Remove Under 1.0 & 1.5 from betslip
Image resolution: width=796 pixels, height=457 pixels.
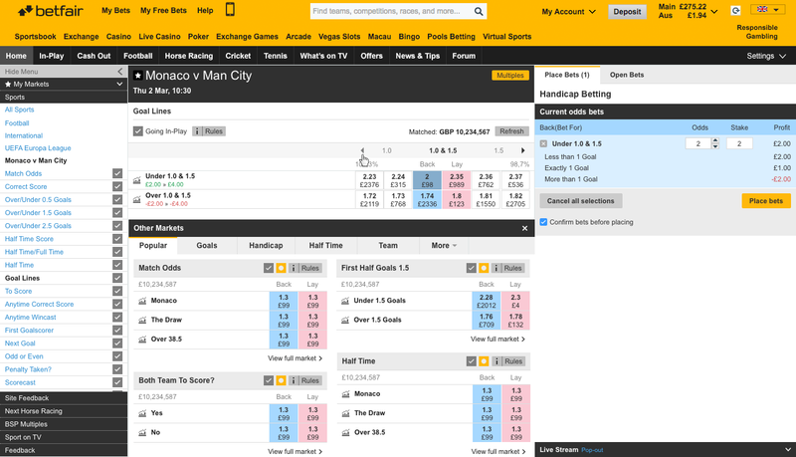point(543,144)
